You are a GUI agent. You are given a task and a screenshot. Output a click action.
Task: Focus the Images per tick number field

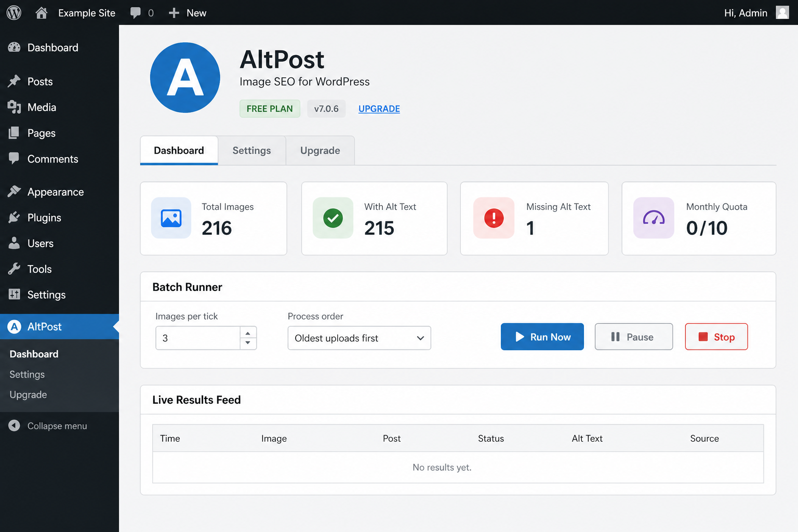[198, 338]
